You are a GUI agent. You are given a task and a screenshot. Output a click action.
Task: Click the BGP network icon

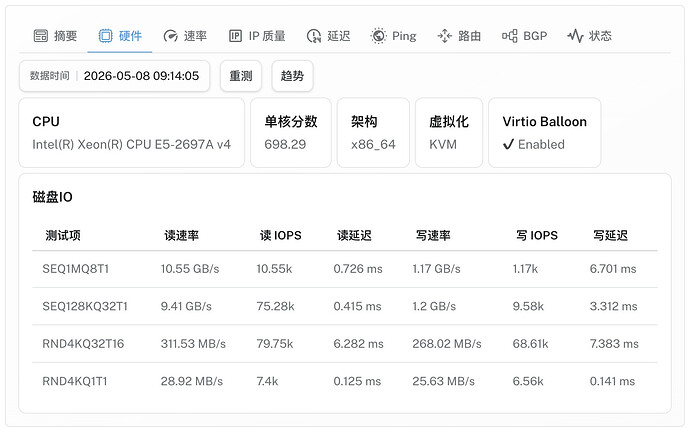pos(510,36)
